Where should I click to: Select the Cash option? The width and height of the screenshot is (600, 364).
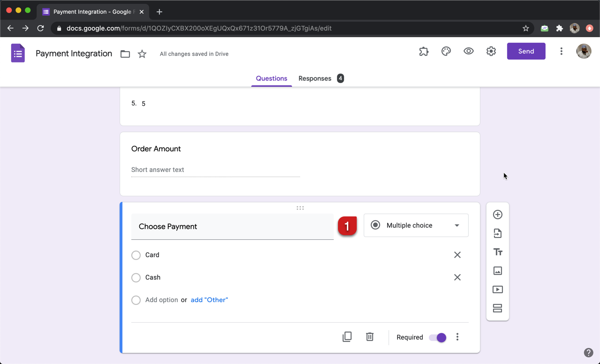(x=136, y=277)
